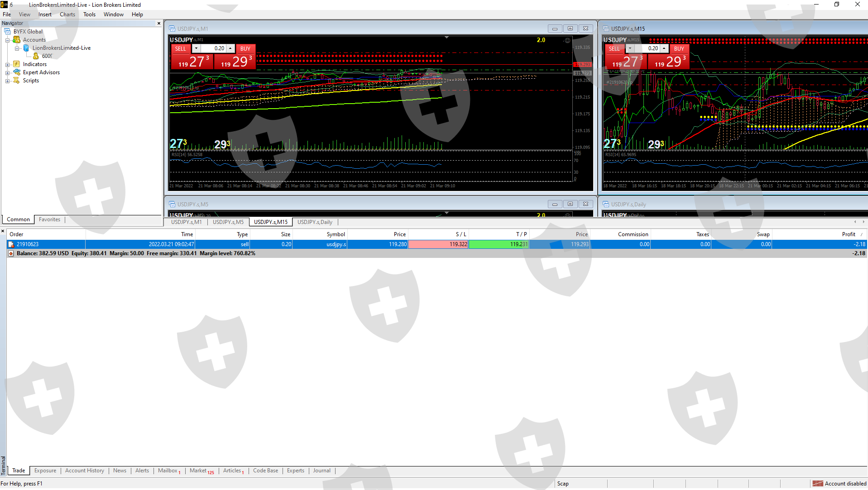Close the USDJPY.s,M5 chart window
Image resolution: width=868 pixels, height=490 pixels.
point(585,204)
